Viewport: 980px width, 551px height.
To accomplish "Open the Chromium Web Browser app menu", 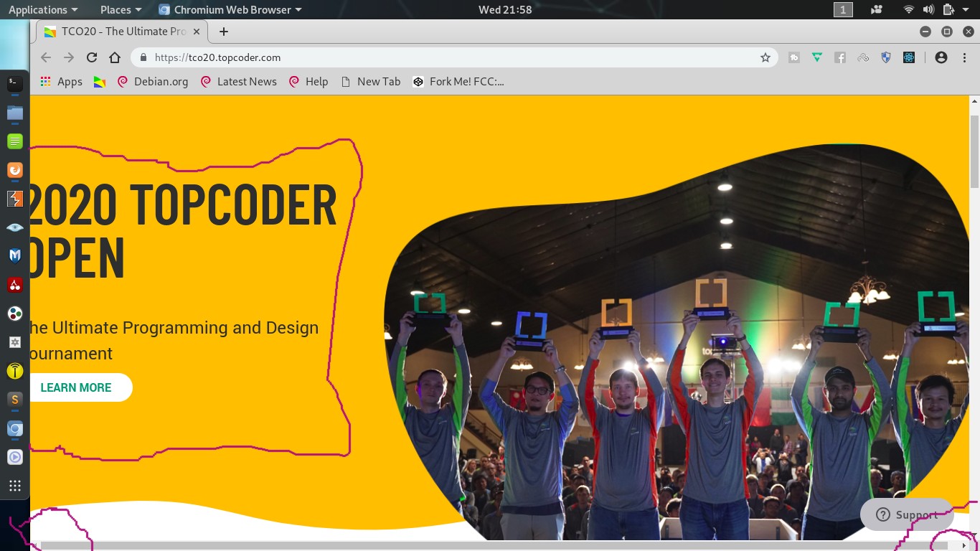I will [230, 9].
